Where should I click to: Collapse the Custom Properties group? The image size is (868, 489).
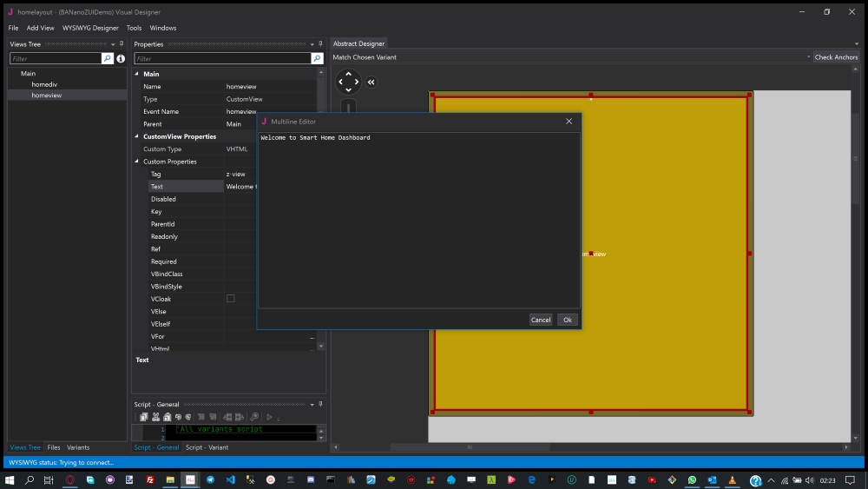click(x=137, y=162)
